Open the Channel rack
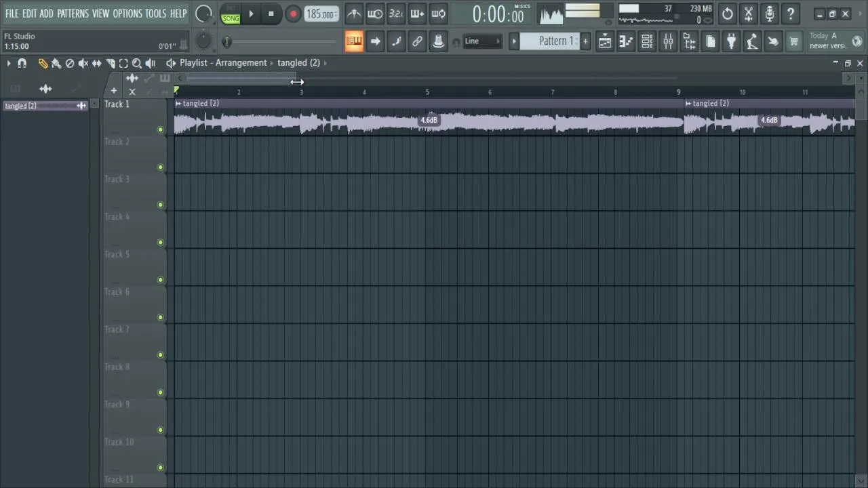 [647, 41]
